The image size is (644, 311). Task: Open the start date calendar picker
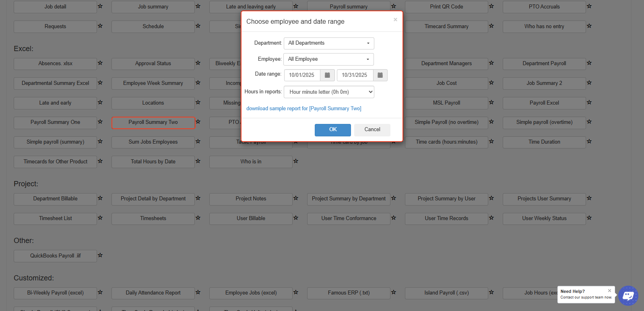point(327,75)
